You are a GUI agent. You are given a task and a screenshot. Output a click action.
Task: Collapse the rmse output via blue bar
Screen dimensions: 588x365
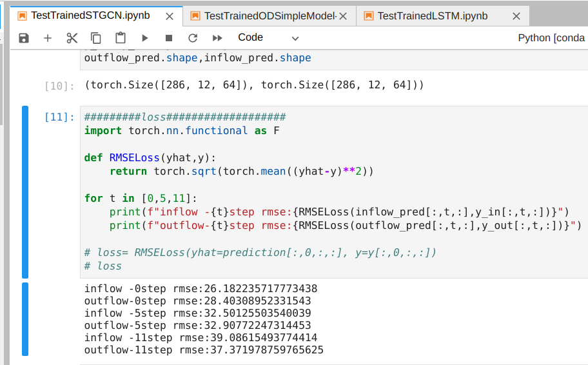25,319
